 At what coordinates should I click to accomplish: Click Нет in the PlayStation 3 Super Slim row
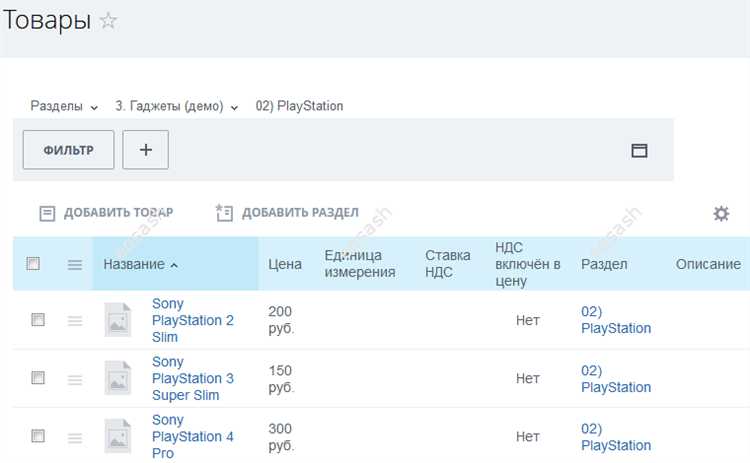tap(528, 378)
